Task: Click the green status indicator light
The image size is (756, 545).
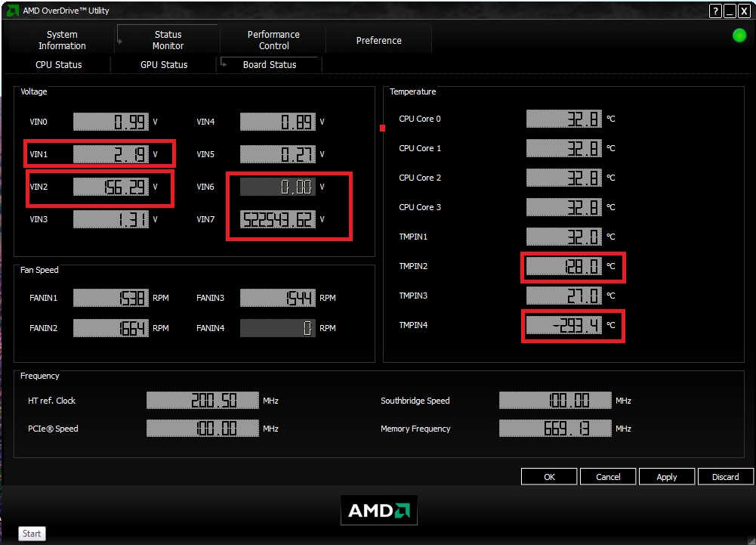Action: click(x=739, y=36)
